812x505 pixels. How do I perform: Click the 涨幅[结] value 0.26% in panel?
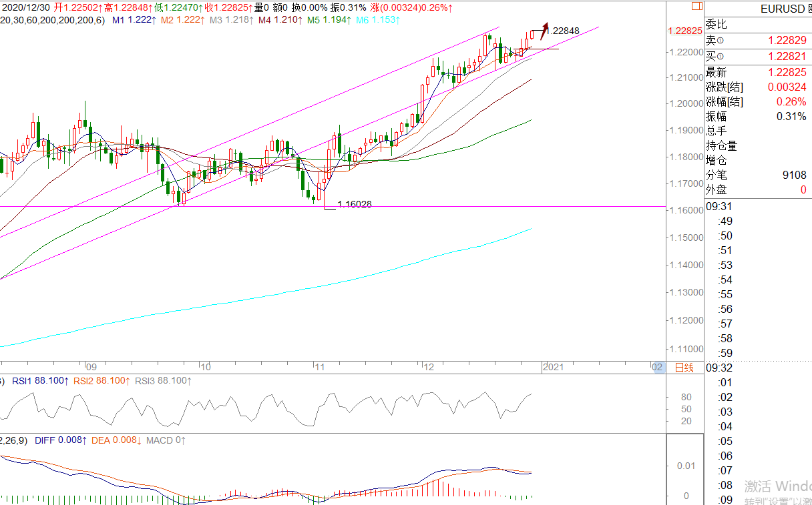click(x=791, y=102)
